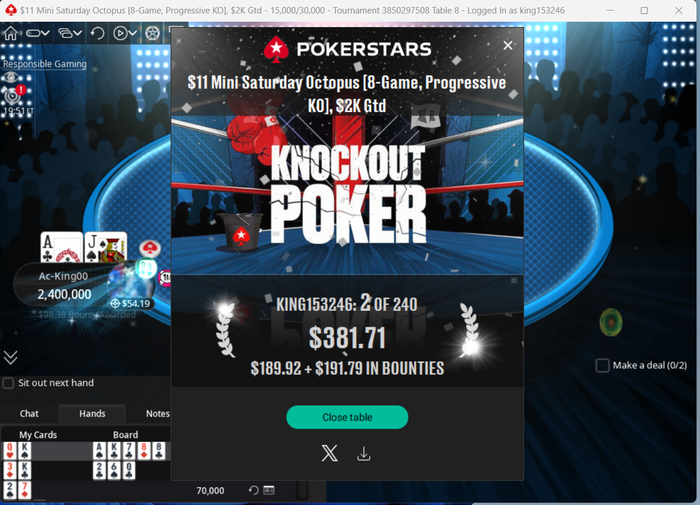Open the table layout dropdown
This screenshot has width=700, height=505.
(x=38, y=33)
